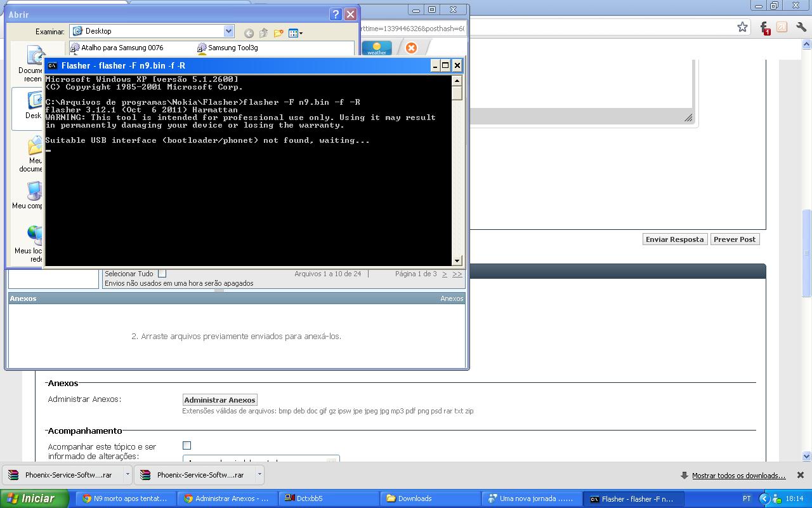Click Enviar Resposta button
Screen dimensions: 812x508
tap(675, 239)
